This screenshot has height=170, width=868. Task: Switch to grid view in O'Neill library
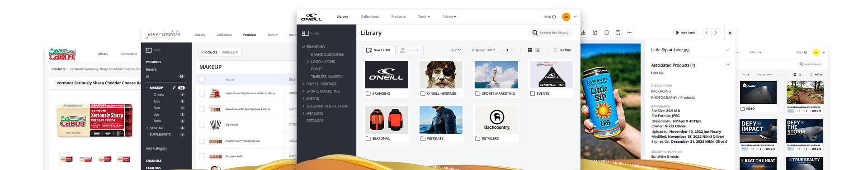[530, 50]
